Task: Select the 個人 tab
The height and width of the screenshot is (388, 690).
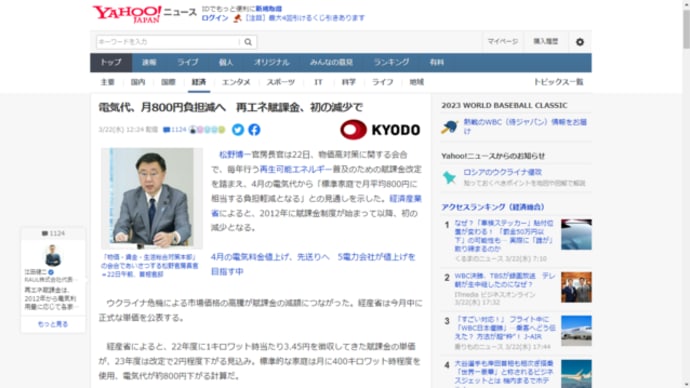Action: pos(226,62)
